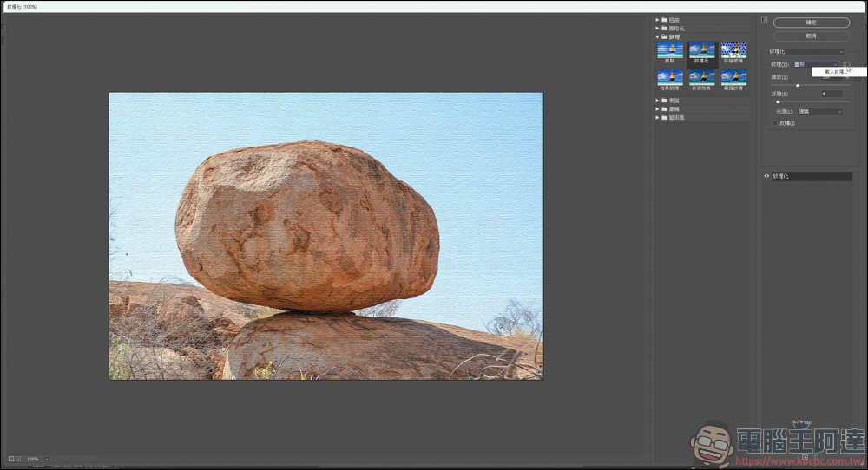Click the zoom in plus button
The image size is (868, 470).
[18, 459]
